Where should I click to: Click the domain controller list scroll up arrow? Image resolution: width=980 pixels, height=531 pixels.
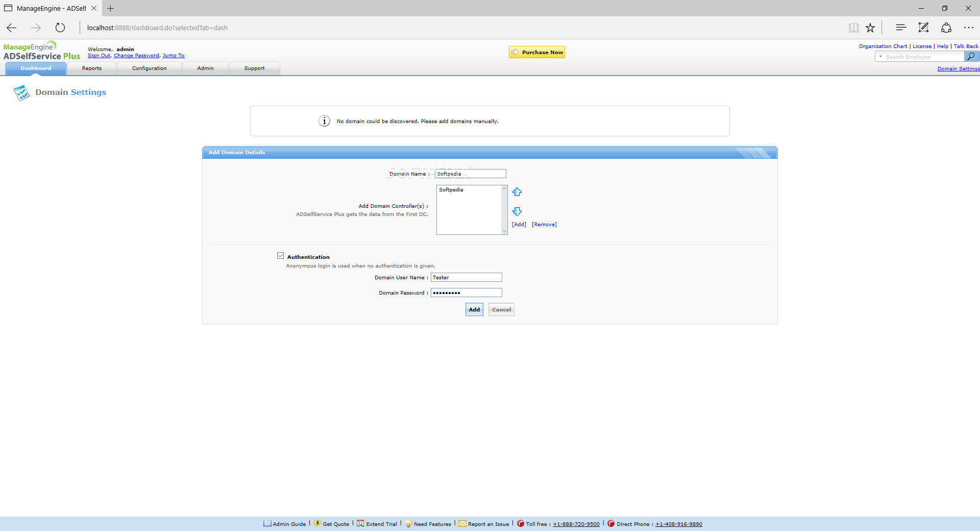click(x=504, y=188)
